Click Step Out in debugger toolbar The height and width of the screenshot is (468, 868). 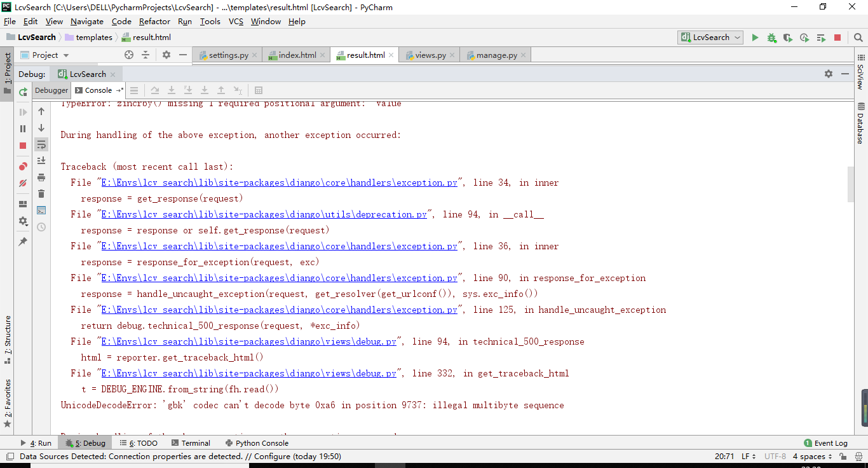pyautogui.click(x=221, y=90)
